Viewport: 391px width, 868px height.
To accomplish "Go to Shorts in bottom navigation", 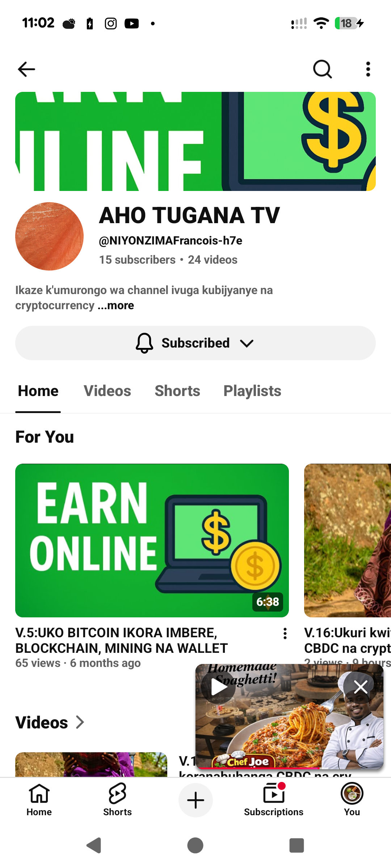I will coord(117,800).
